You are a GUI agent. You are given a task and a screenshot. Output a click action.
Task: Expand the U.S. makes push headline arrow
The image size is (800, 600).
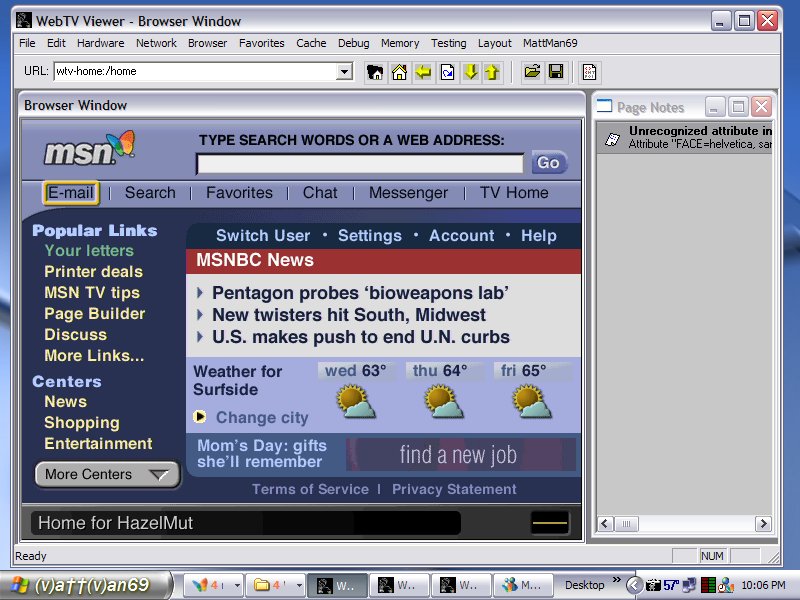(x=199, y=337)
